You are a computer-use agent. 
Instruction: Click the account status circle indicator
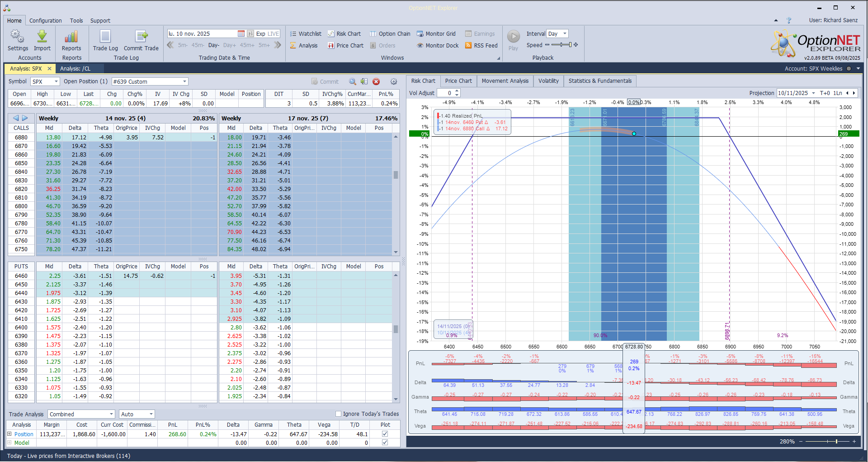pos(849,69)
